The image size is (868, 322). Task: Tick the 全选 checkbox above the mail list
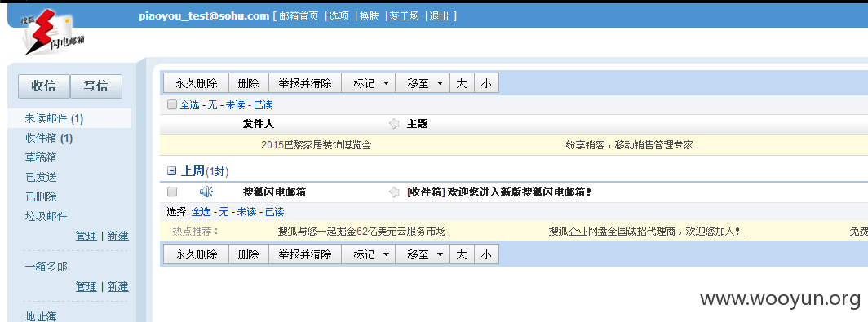(172, 104)
